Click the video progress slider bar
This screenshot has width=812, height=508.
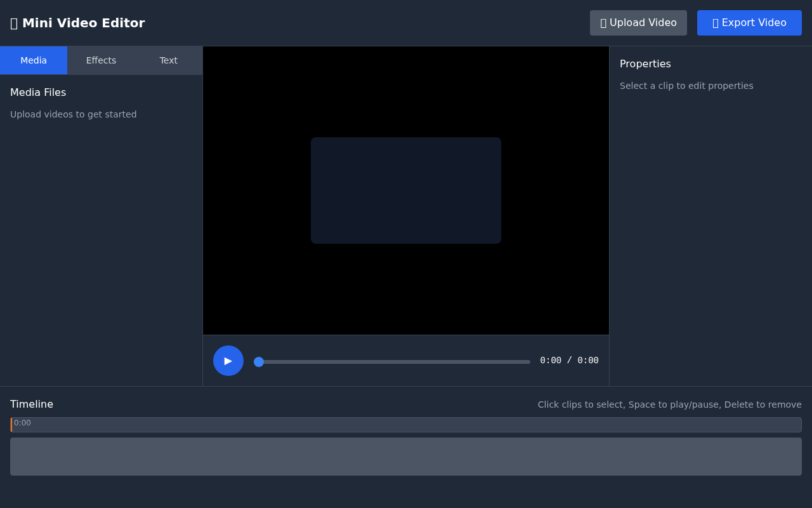click(391, 361)
